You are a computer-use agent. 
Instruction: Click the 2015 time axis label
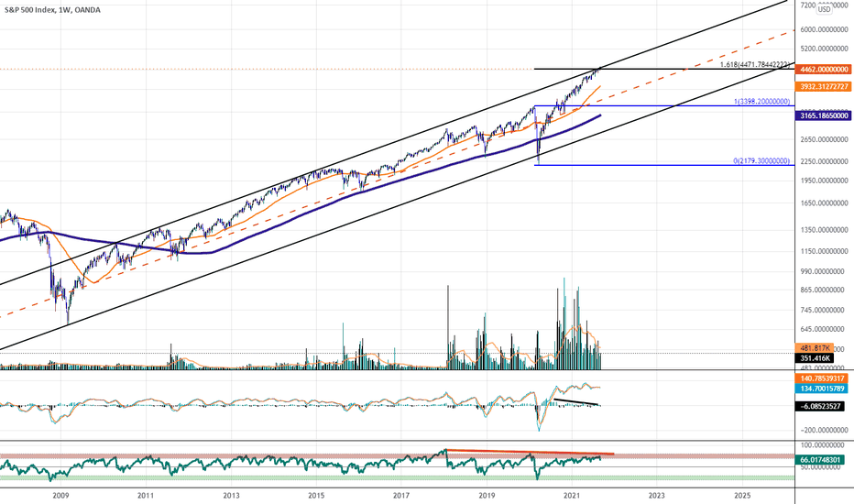pyautogui.click(x=316, y=495)
